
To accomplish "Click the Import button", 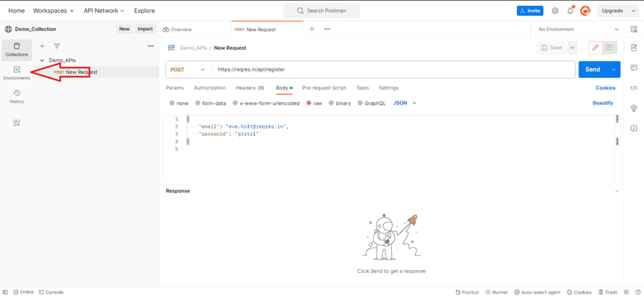I will click(x=145, y=29).
